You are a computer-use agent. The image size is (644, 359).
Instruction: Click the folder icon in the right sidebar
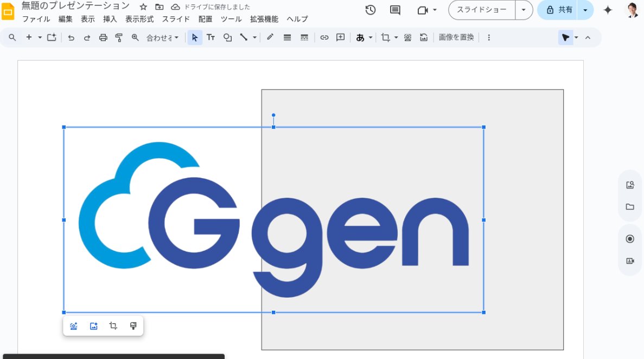coord(630,206)
